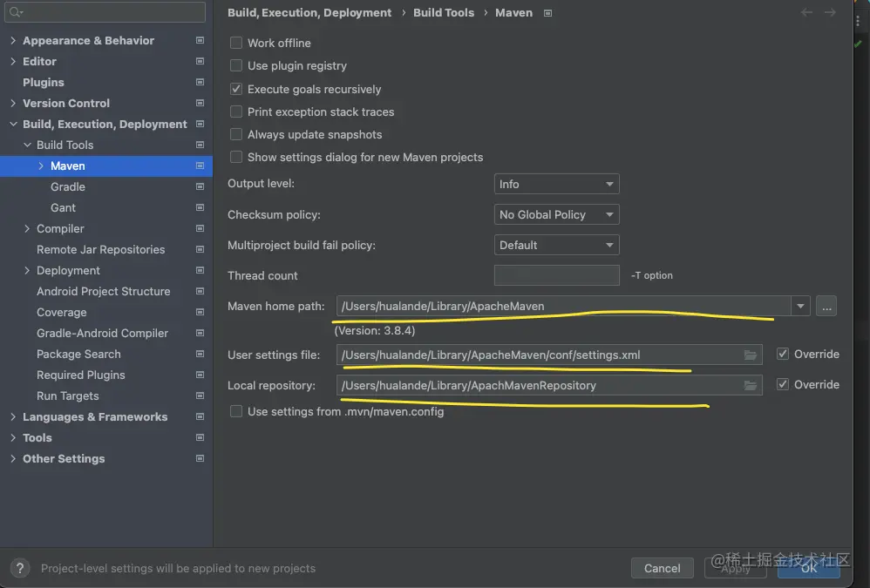The height and width of the screenshot is (588, 870).
Task: Click the help question mark icon
Action: (x=21, y=568)
